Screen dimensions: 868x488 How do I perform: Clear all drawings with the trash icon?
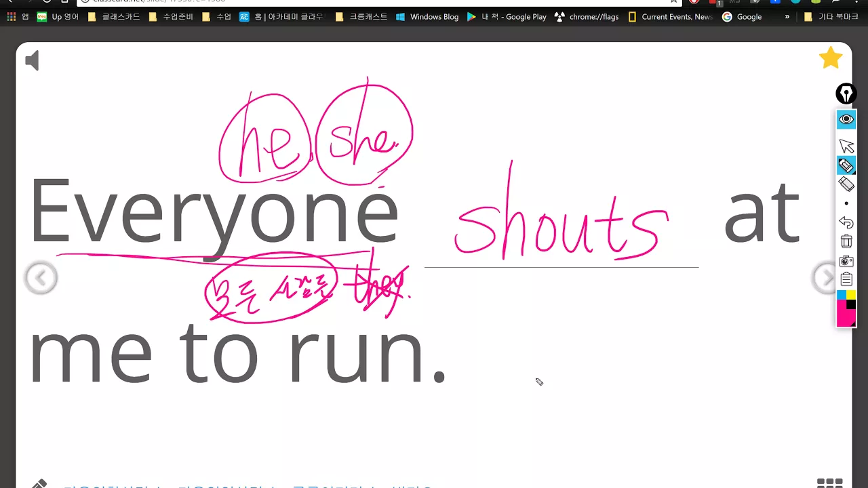846,241
